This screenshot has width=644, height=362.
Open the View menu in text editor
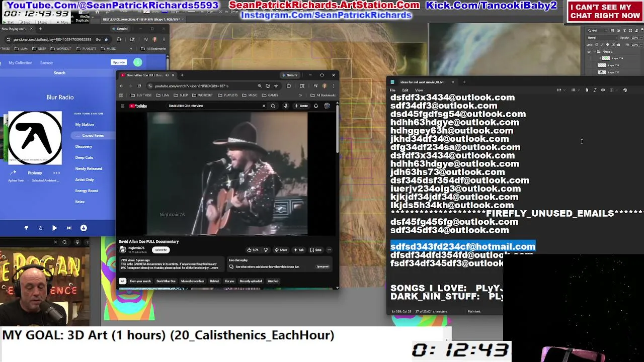(419, 90)
